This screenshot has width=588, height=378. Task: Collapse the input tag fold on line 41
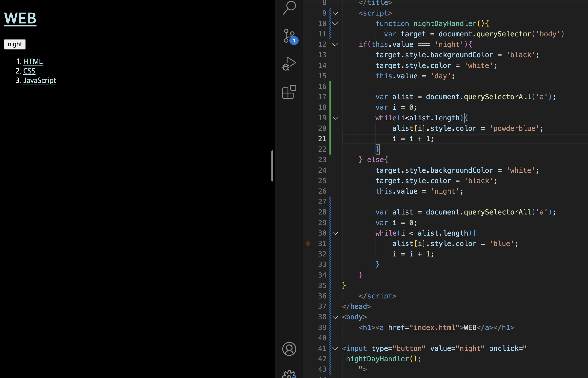click(x=335, y=349)
